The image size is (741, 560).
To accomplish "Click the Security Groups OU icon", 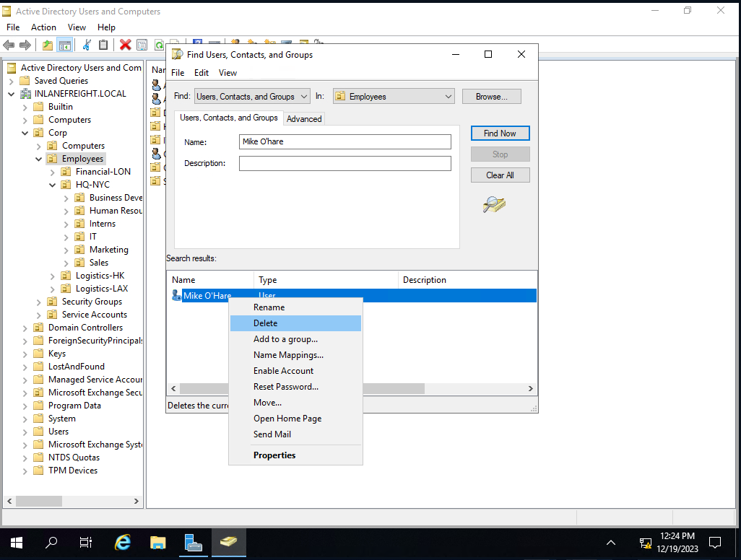I will (53, 302).
